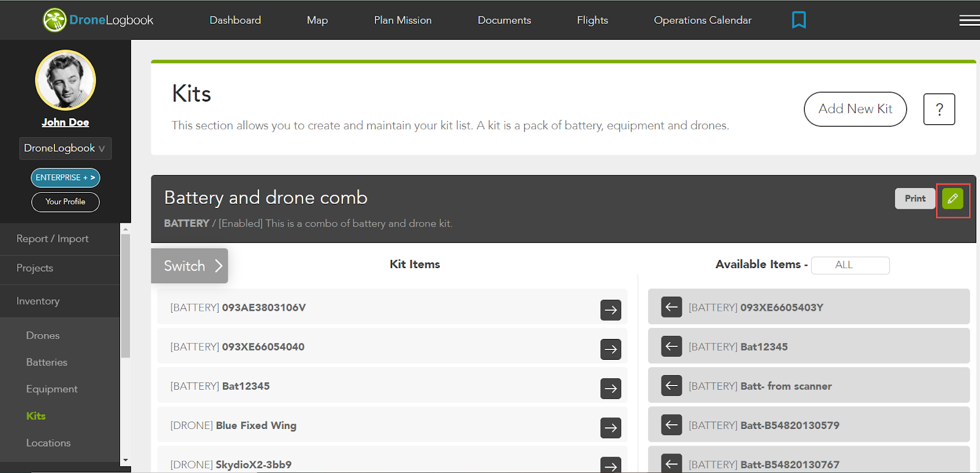This screenshot has width=980, height=473.
Task: Click right arrow on Blue Fixed Wing drone
Action: coord(611,428)
